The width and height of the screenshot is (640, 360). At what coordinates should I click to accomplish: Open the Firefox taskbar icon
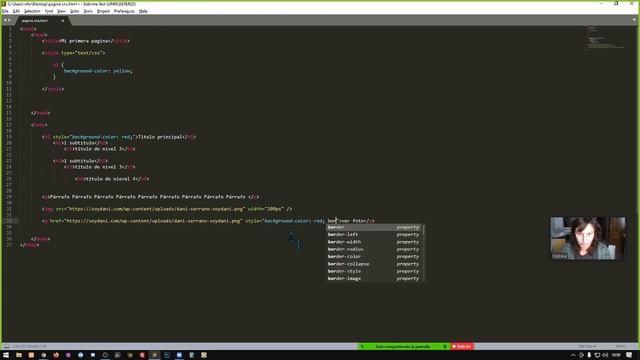pos(56,356)
